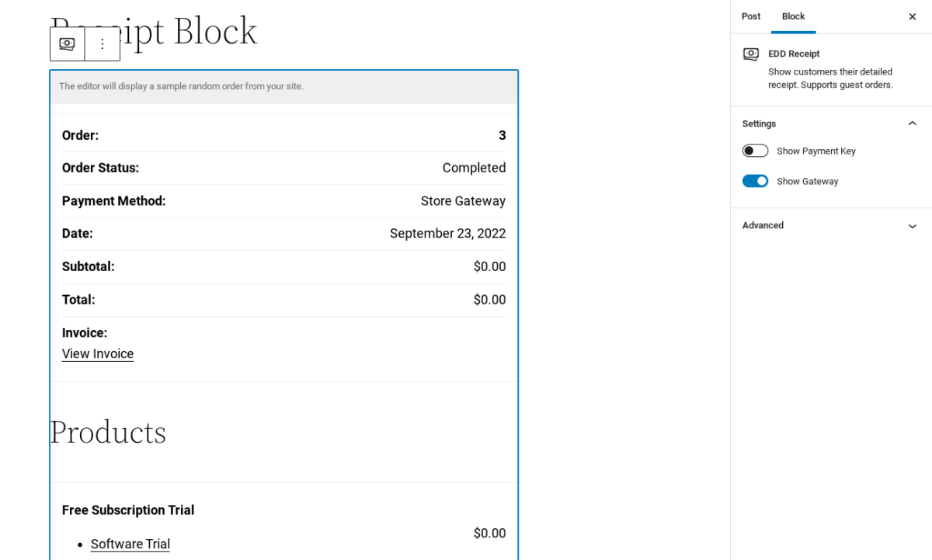
Task: Select the Block tab
Action: point(793,16)
